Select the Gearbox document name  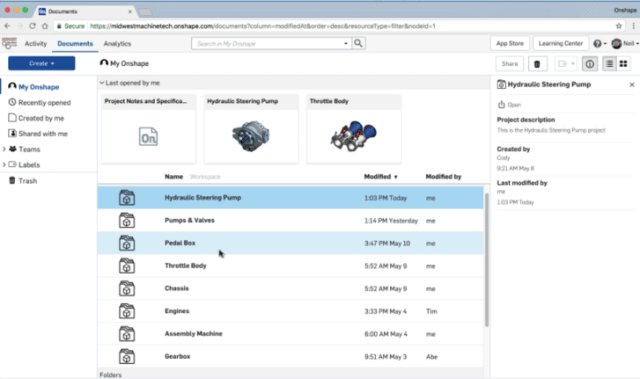pyautogui.click(x=178, y=357)
